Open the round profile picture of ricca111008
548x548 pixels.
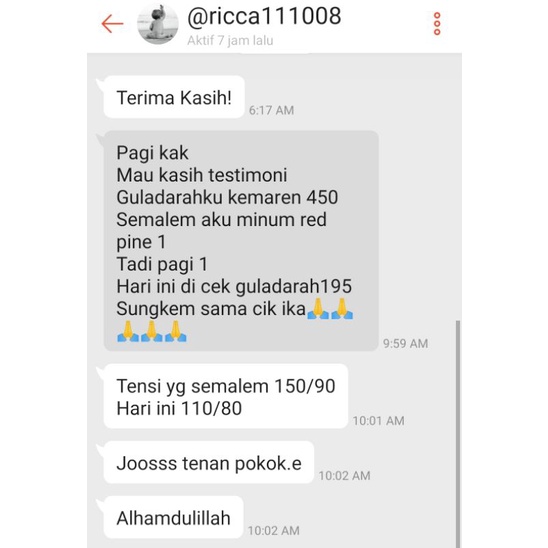tap(158, 24)
